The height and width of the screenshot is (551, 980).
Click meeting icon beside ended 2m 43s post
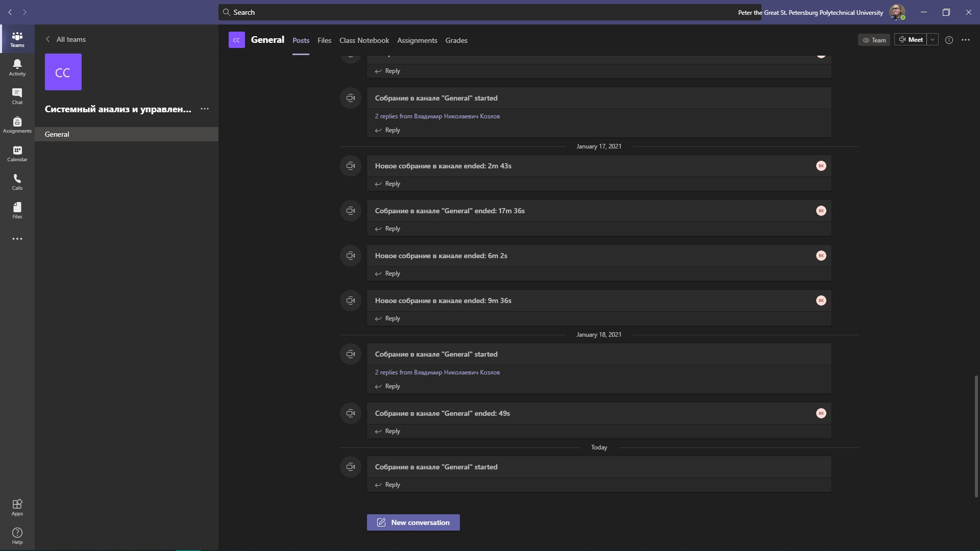[351, 166]
